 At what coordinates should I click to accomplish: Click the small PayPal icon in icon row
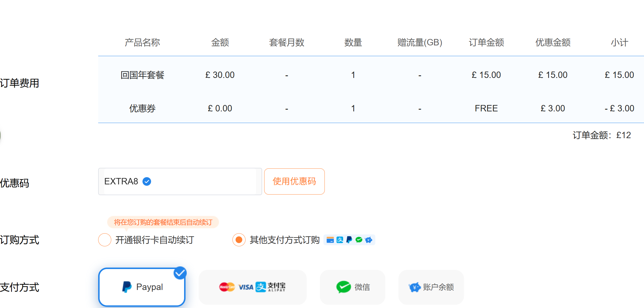(349, 240)
